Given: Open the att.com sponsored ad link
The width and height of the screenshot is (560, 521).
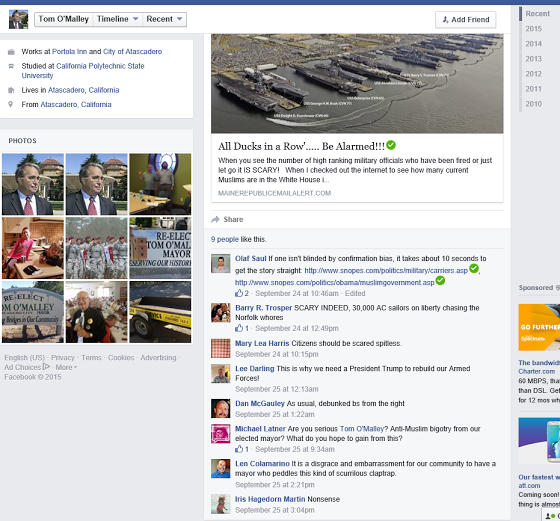Looking at the screenshot, I should pos(529,486).
